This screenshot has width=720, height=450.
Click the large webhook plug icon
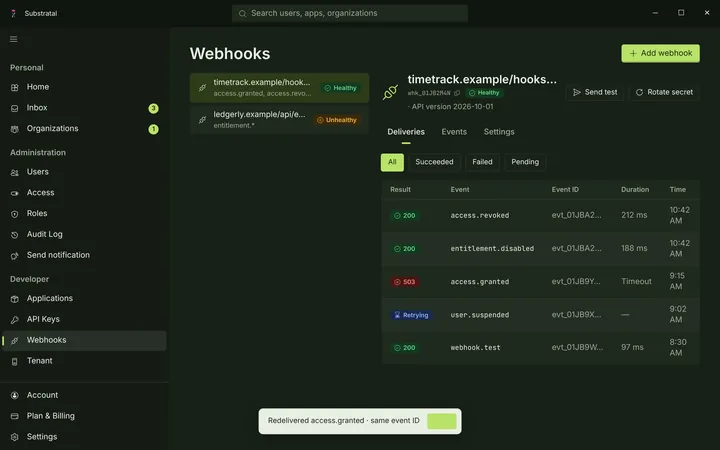[390, 92]
